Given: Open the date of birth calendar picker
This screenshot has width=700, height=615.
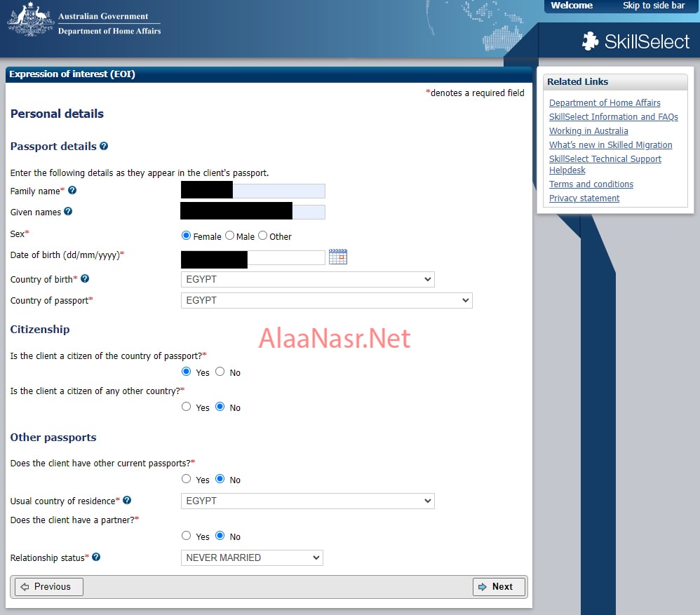Looking at the screenshot, I should 338,257.
